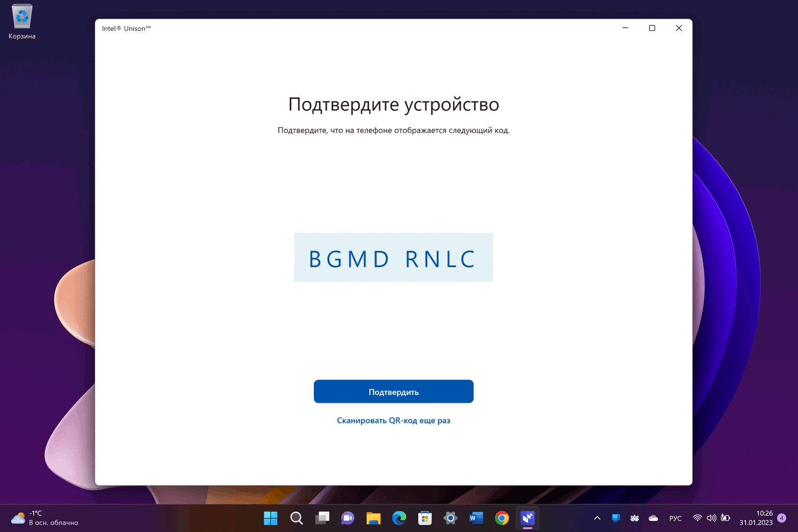The width and height of the screenshot is (798, 532).
Task: Click the battery tray icon
Action: click(x=726, y=518)
